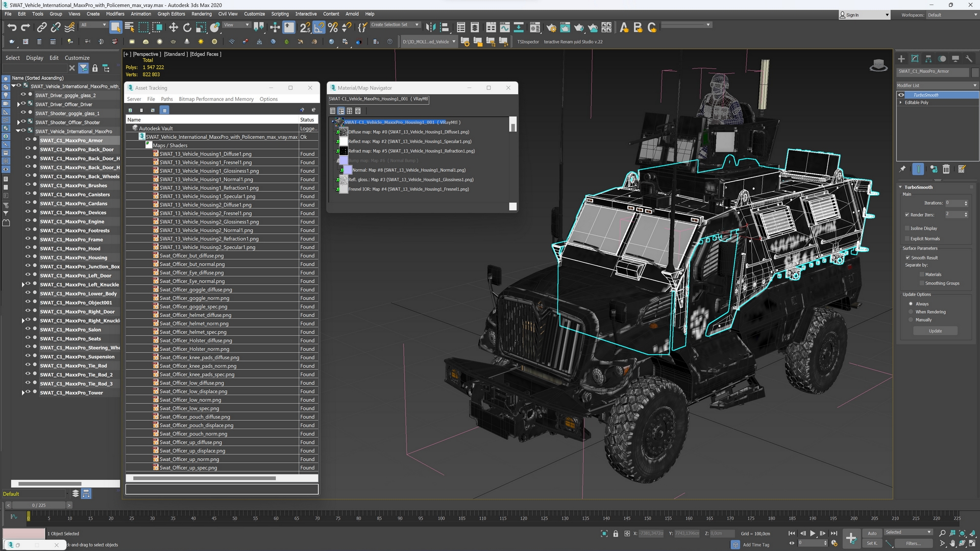Click Make Unique icon below modifier stack

click(x=933, y=169)
